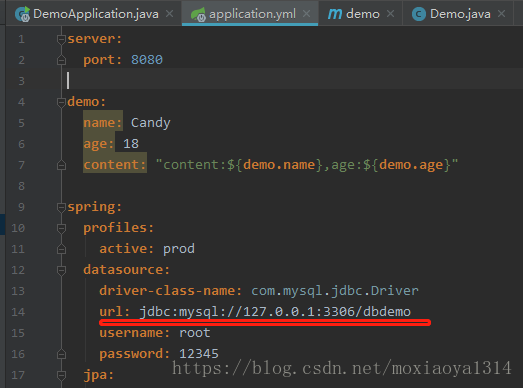Collapse the demo block fold marker
This screenshot has height=388, width=523.
[x=61, y=102]
